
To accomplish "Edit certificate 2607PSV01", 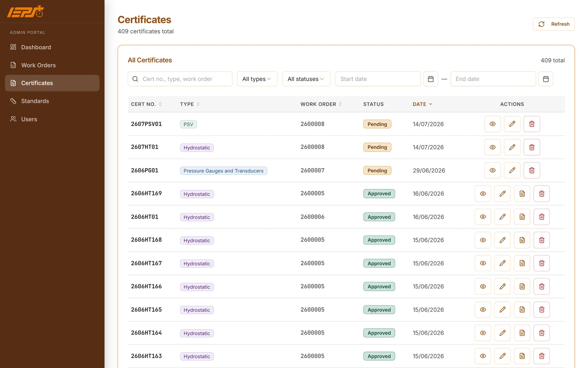I will pyautogui.click(x=512, y=124).
